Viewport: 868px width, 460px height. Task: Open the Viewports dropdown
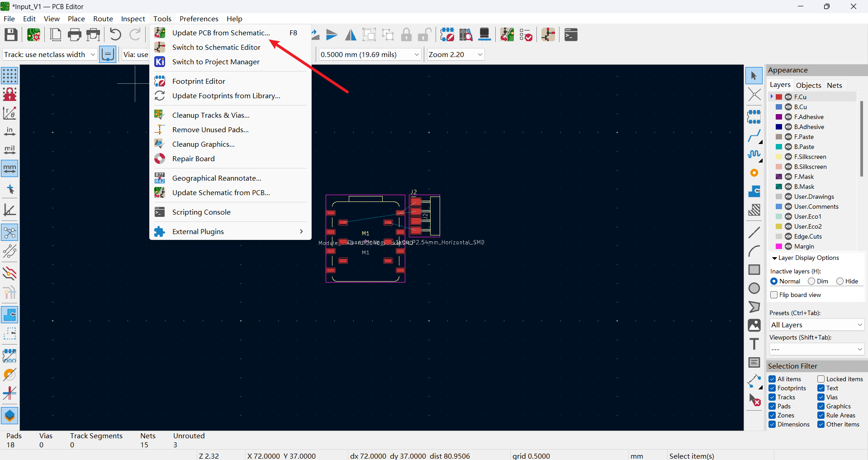[816, 349]
